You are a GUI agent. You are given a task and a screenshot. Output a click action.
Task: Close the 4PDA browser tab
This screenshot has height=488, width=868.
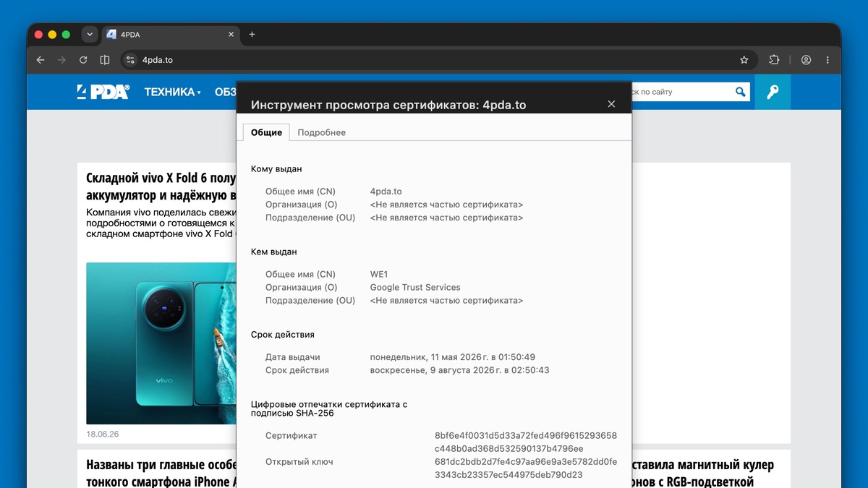pyautogui.click(x=231, y=34)
